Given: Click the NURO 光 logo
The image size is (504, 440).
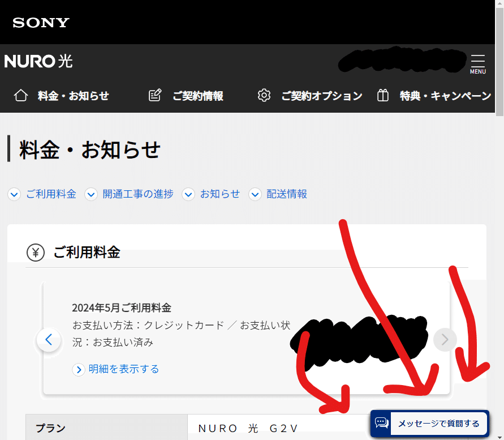Looking at the screenshot, I should (x=38, y=61).
